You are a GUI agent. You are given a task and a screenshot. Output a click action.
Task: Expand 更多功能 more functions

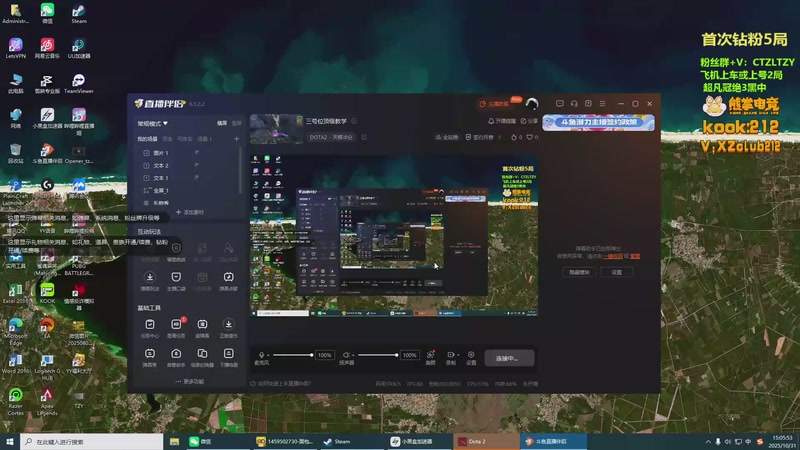coord(189,381)
